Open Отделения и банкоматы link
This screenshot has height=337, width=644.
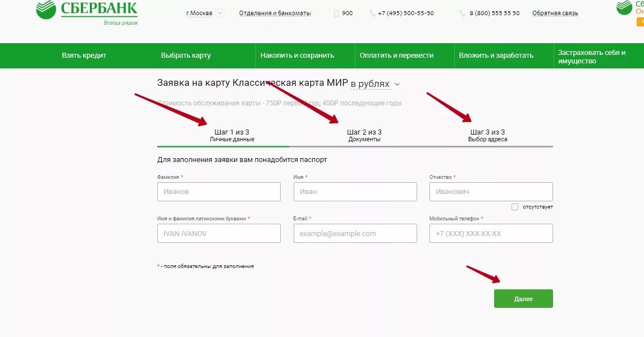click(x=275, y=13)
